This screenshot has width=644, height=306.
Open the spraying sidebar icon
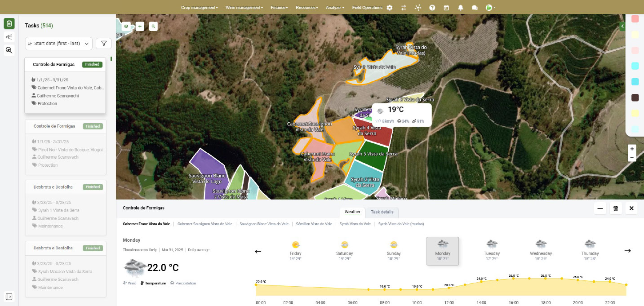point(9,37)
